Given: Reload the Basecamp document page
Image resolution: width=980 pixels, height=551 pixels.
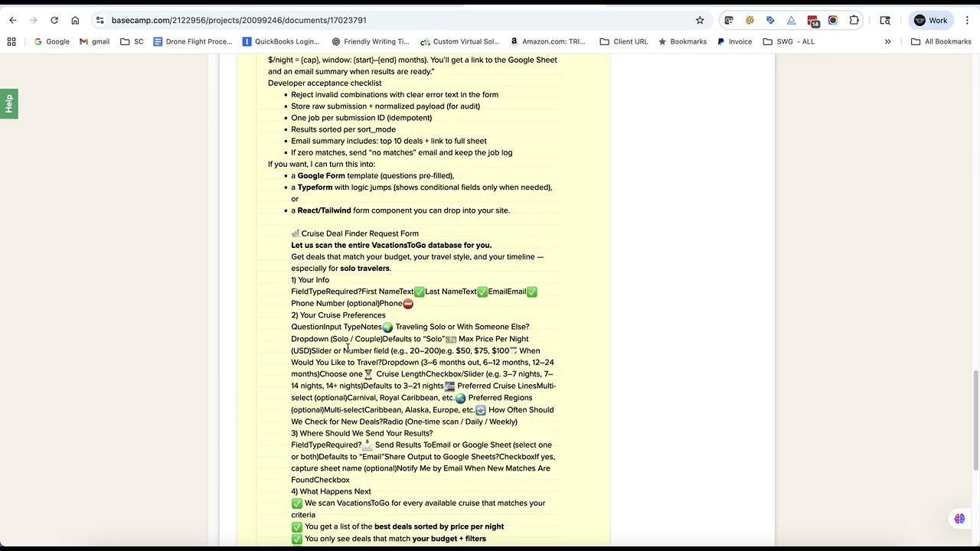Looking at the screenshot, I should tap(54, 21).
